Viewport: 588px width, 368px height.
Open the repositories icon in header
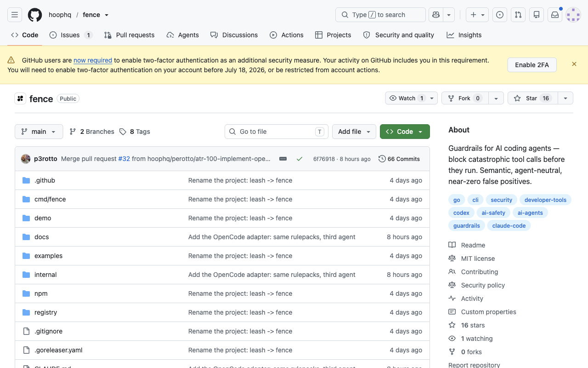click(x=537, y=15)
